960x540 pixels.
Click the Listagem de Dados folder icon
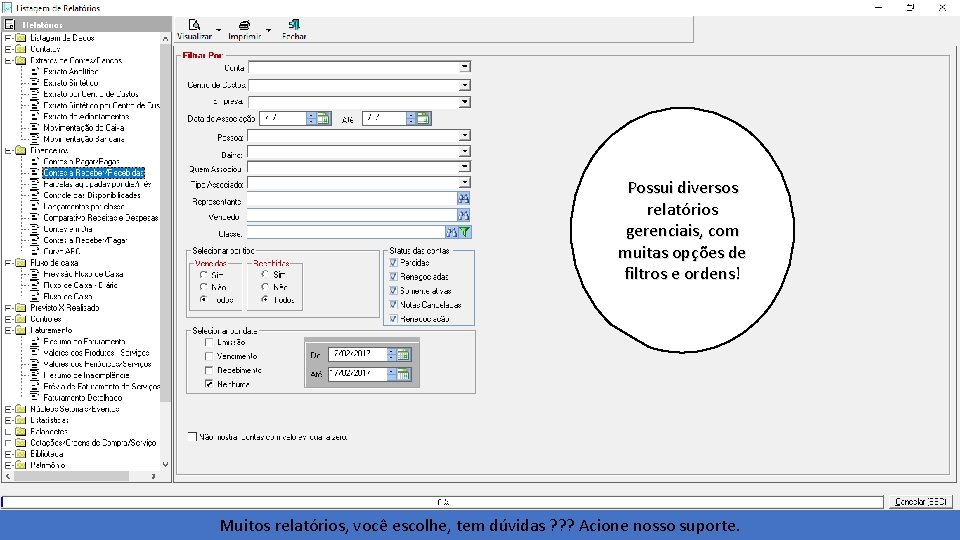coord(21,37)
